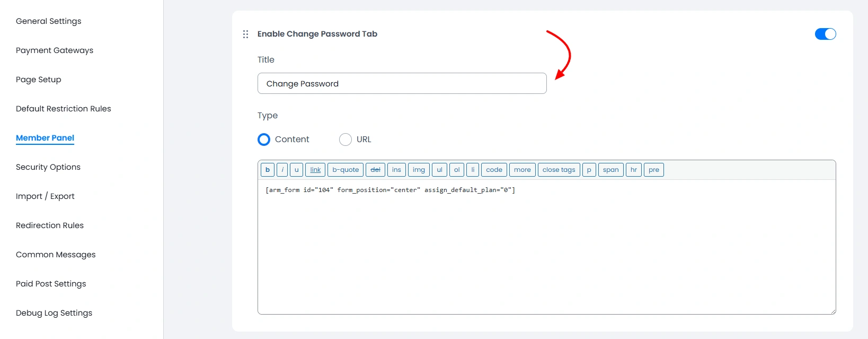Viewport: 868px width, 339px height.
Task: Select the Content type radio button
Action: click(x=264, y=139)
